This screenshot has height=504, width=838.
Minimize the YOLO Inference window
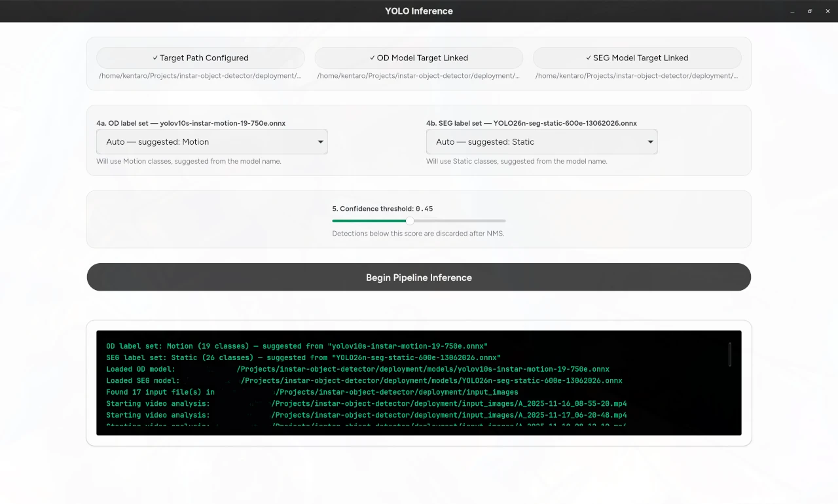pyautogui.click(x=793, y=11)
